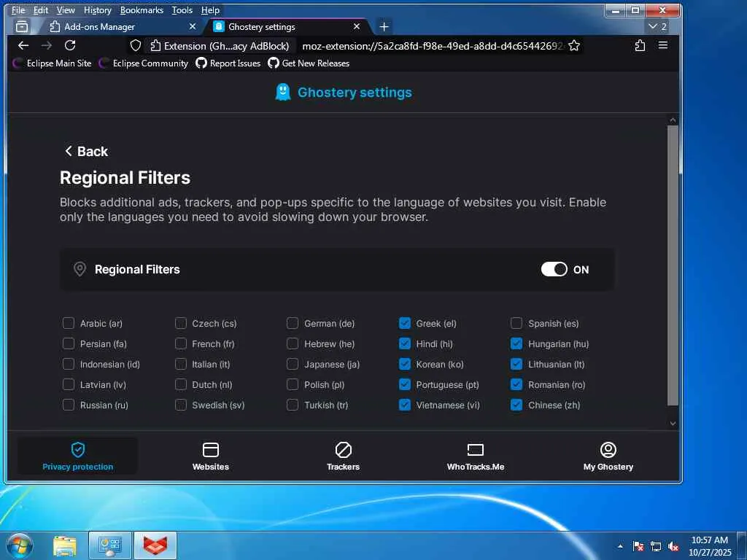Screen dimensions: 747x560
Task: Enable the Czech (cs) checkbox
Action: tap(181, 323)
